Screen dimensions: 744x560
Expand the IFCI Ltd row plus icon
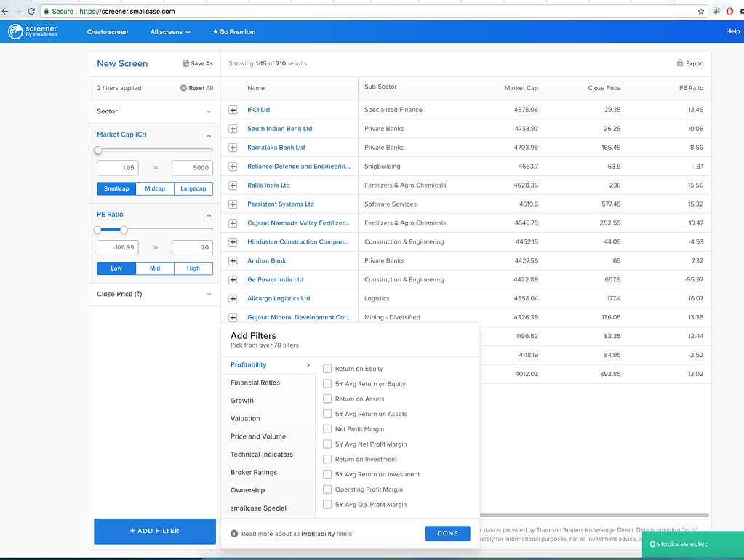233,110
